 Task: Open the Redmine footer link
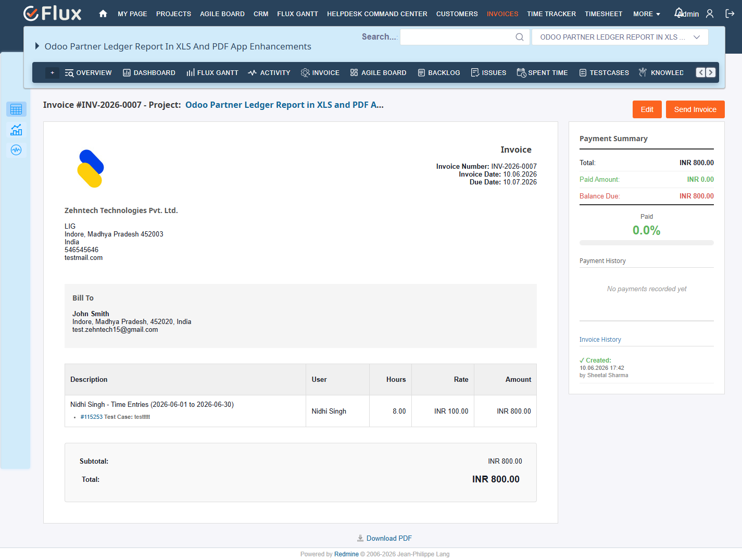point(346,554)
